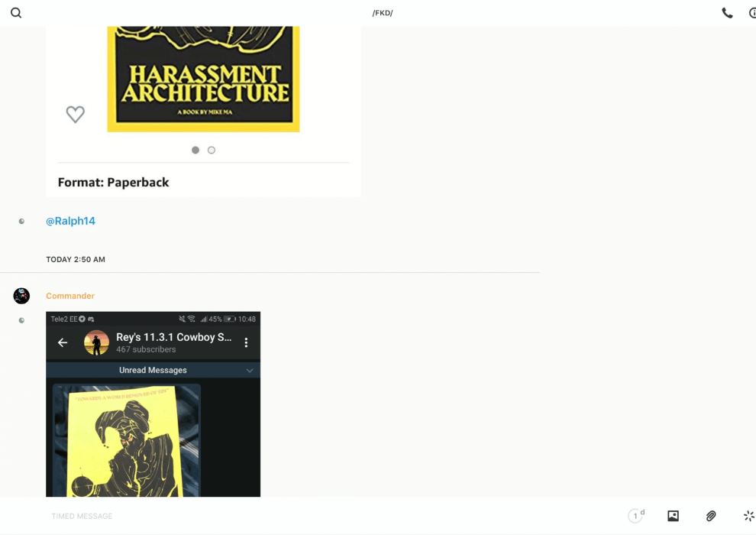Image resolution: width=756 pixels, height=535 pixels.
Task: Open the Harassment Architecture book cover image
Action: coord(203,76)
